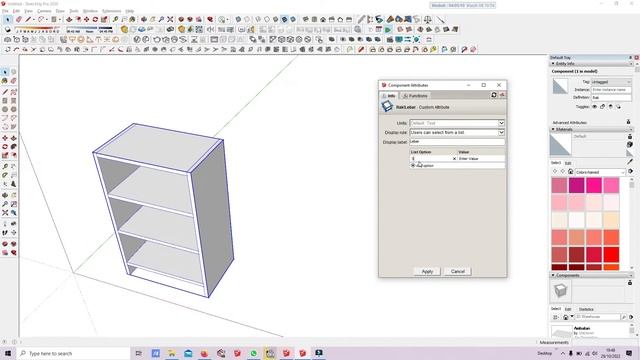
Task: Activate the Rotate tool in top toolbar
Action: pos(95,19)
